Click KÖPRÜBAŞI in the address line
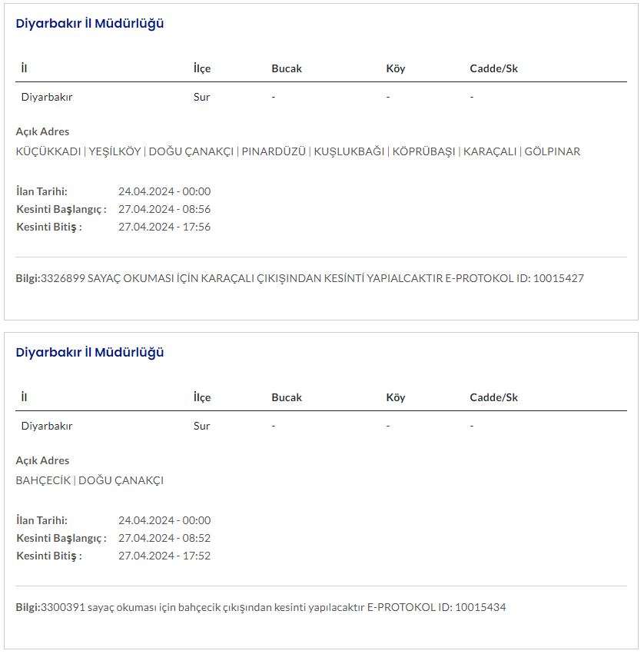Screen dimensions: 644x654 [423, 151]
